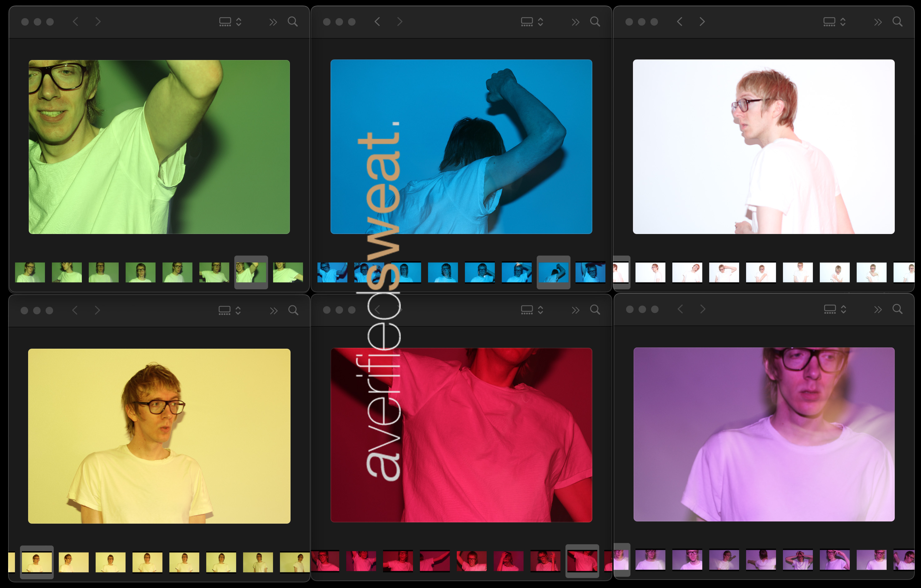Open view mode menu in yellow photo window
The width and height of the screenshot is (921, 588).
point(230,310)
